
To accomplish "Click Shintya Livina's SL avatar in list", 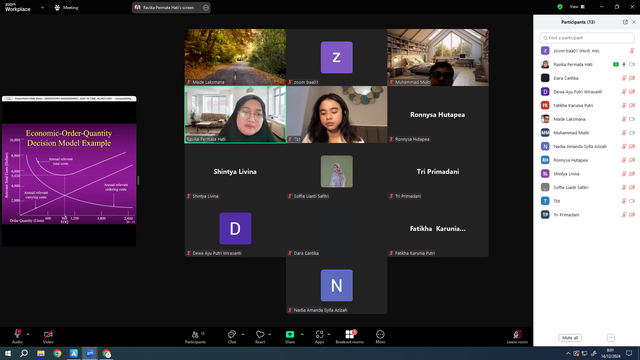I will click(x=545, y=173).
